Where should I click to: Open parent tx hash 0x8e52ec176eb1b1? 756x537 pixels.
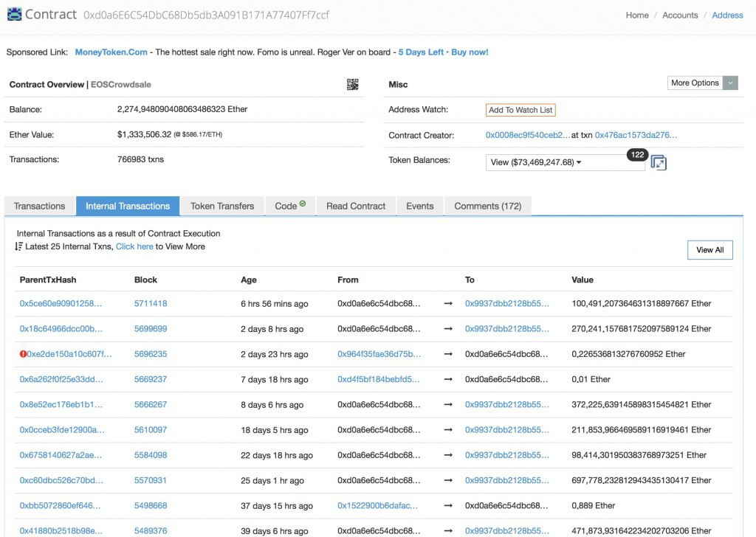pos(61,404)
